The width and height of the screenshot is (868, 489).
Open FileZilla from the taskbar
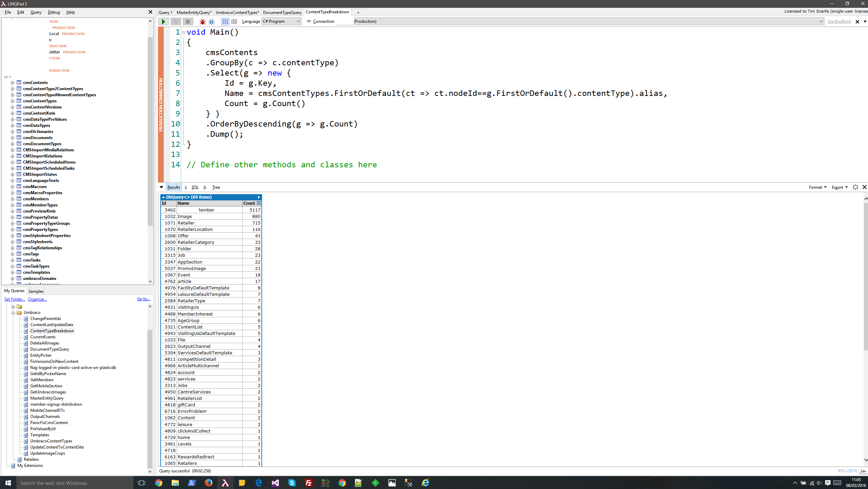tap(309, 483)
